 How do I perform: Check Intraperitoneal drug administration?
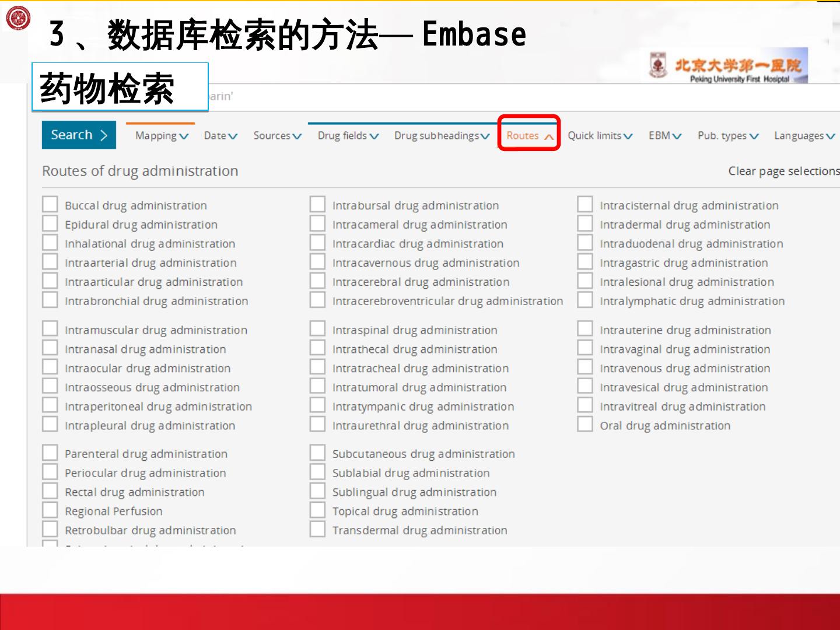pyautogui.click(x=50, y=406)
